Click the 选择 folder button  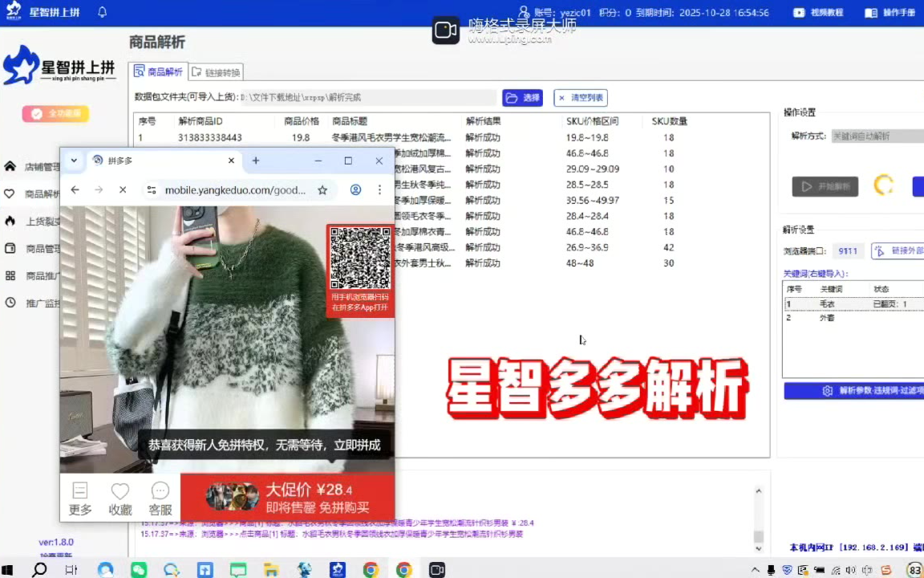click(x=523, y=98)
